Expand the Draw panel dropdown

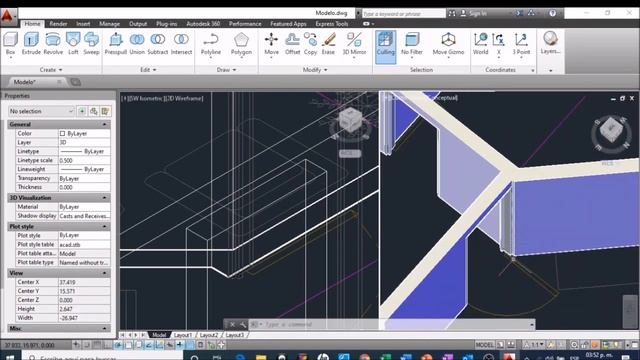coord(227,70)
